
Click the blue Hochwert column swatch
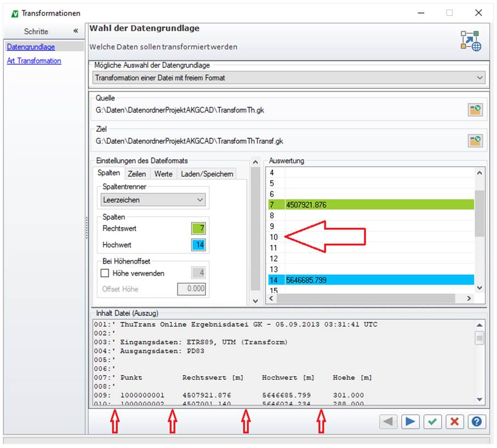[x=198, y=245]
